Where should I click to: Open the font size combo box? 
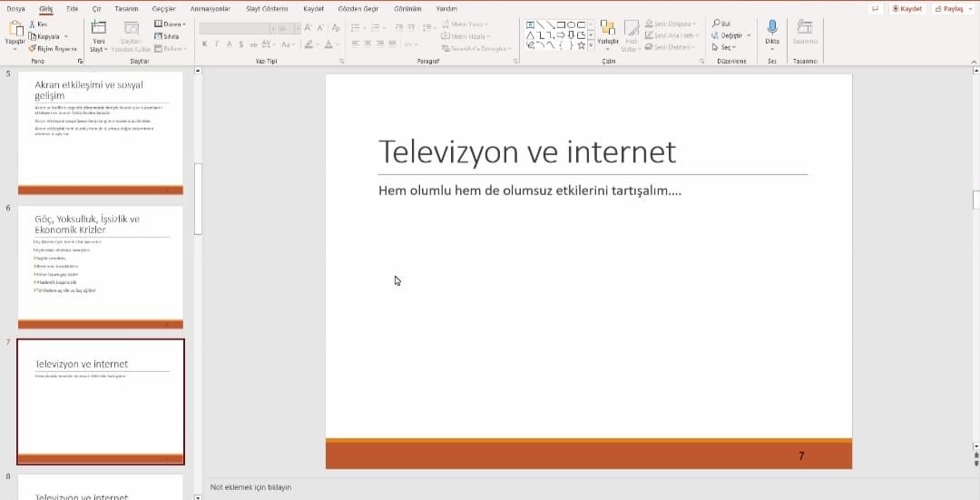point(289,28)
